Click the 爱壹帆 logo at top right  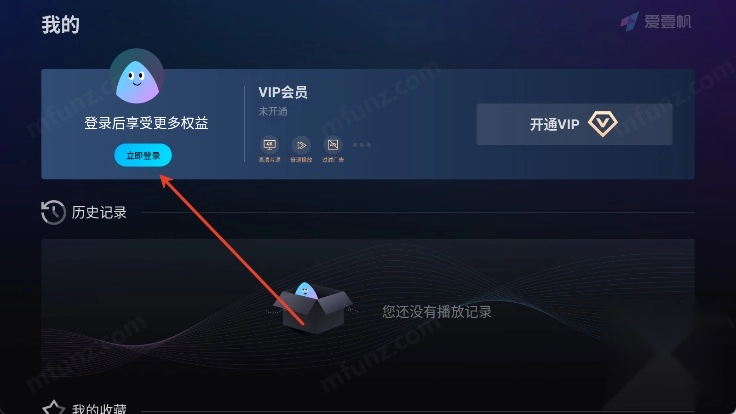655,22
